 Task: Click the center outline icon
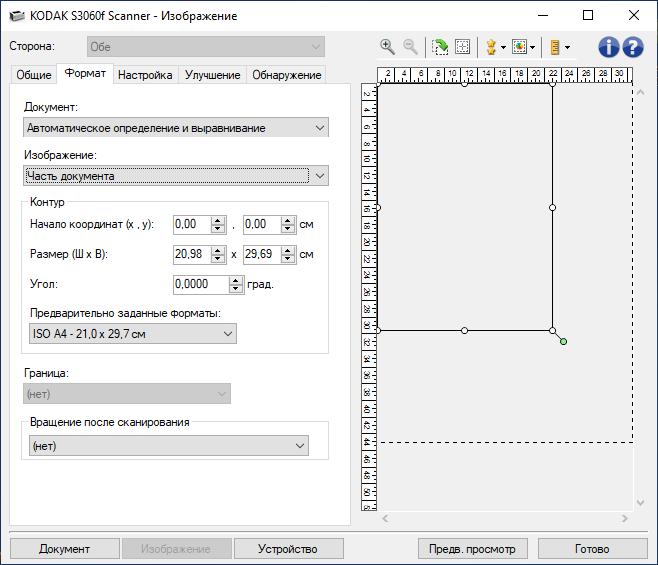click(x=463, y=47)
